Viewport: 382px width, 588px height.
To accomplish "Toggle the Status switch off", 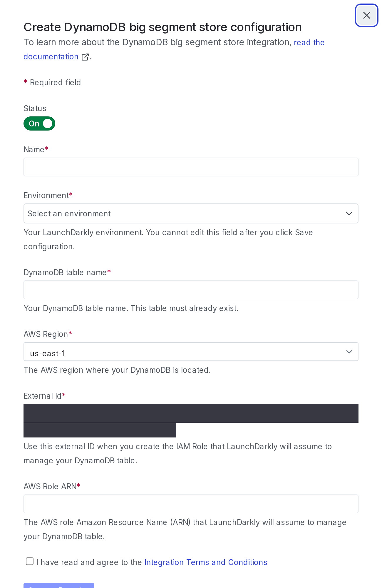I will point(39,123).
